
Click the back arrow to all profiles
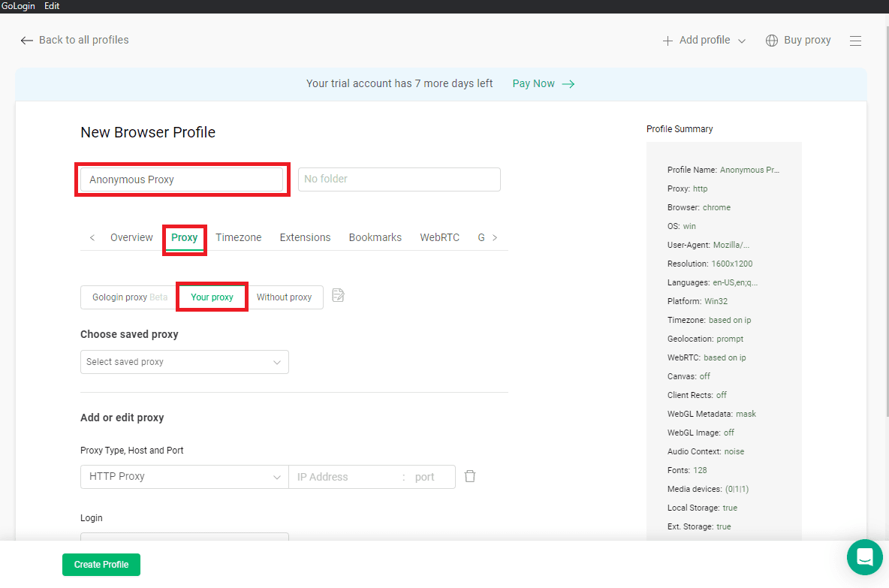[x=27, y=41]
